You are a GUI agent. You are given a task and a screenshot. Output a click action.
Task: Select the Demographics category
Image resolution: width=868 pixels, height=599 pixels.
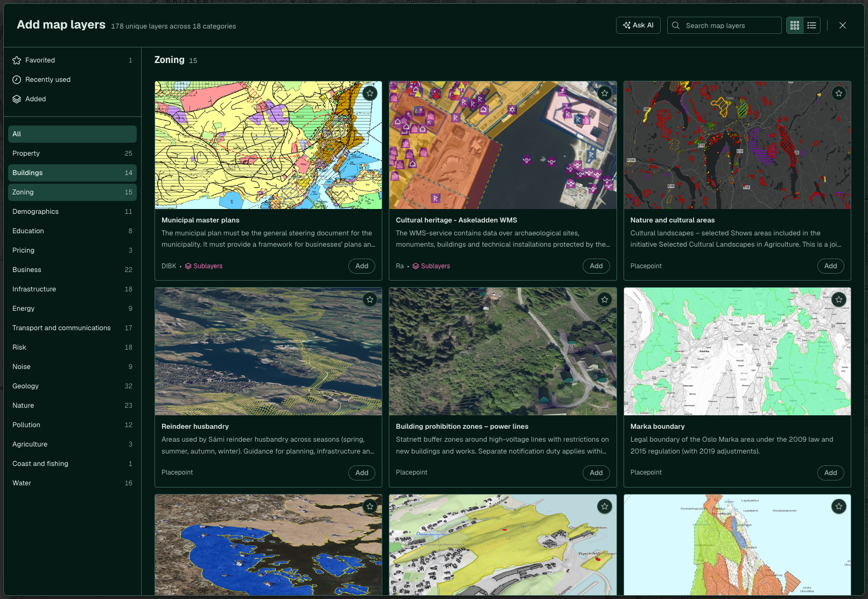[72, 212]
